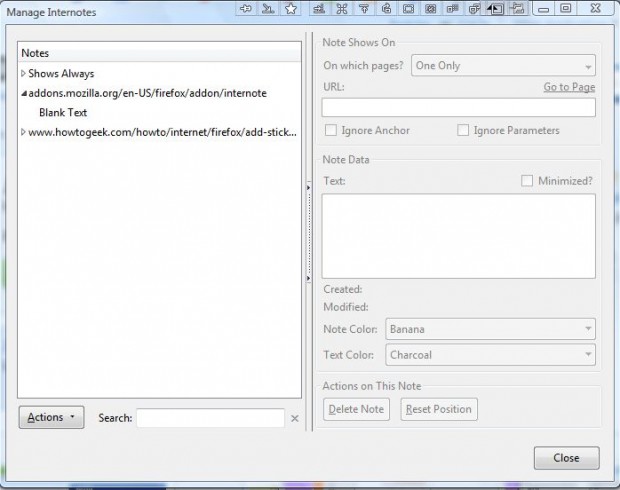620x490 pixels.
Task: Expand the Shows Always tree node
Action: 23,74
